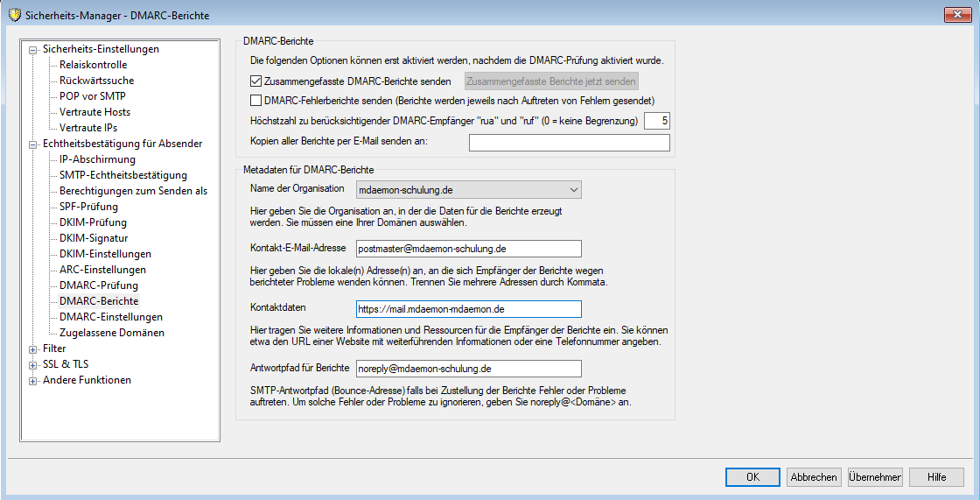This screenshot has height=500, width=980.
Task: Uncheck Zusammengefasste DMARC-Berichte senden
Action: pyautogui.click(x=255, y=81)
